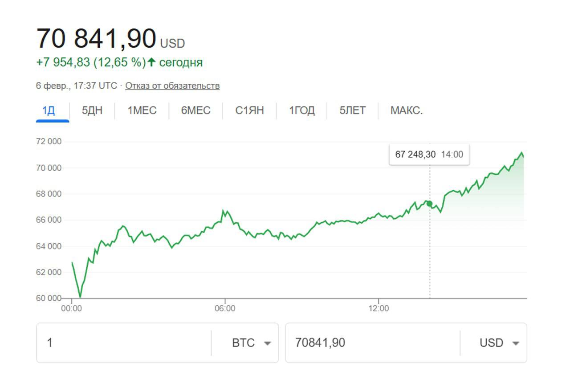Click the green dot marker on chart
The width and height of the screenshot is (570, 392).
[x=430, y=204]
